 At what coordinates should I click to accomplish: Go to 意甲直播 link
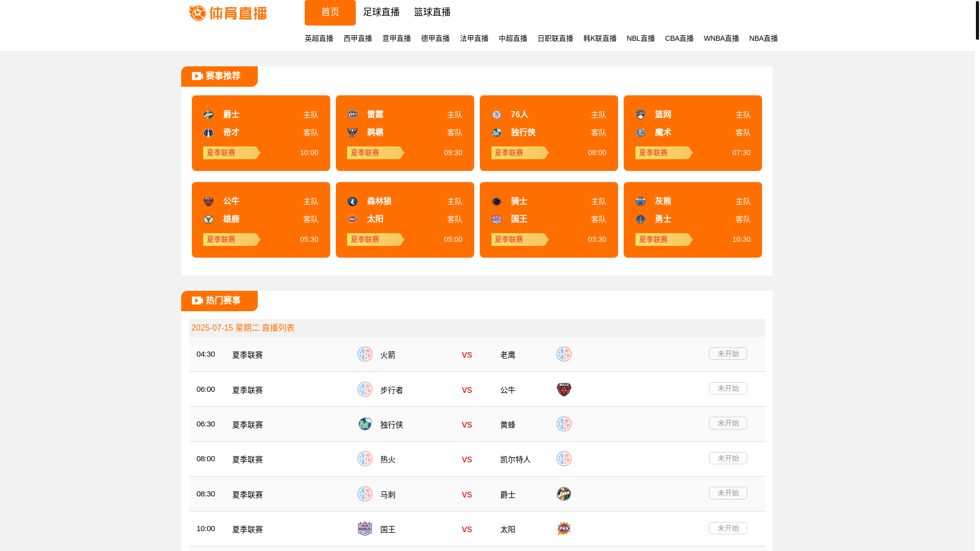pos(397,38)
